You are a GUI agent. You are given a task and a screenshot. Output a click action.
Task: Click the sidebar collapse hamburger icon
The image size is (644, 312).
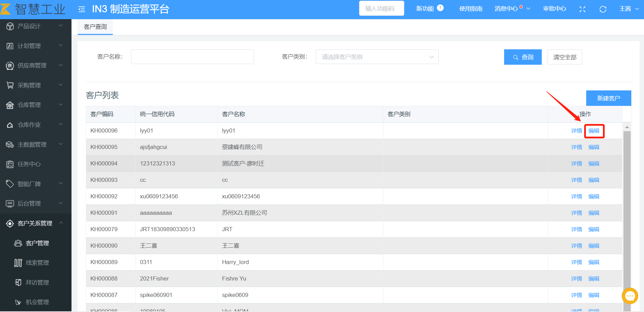click(81, 9)
